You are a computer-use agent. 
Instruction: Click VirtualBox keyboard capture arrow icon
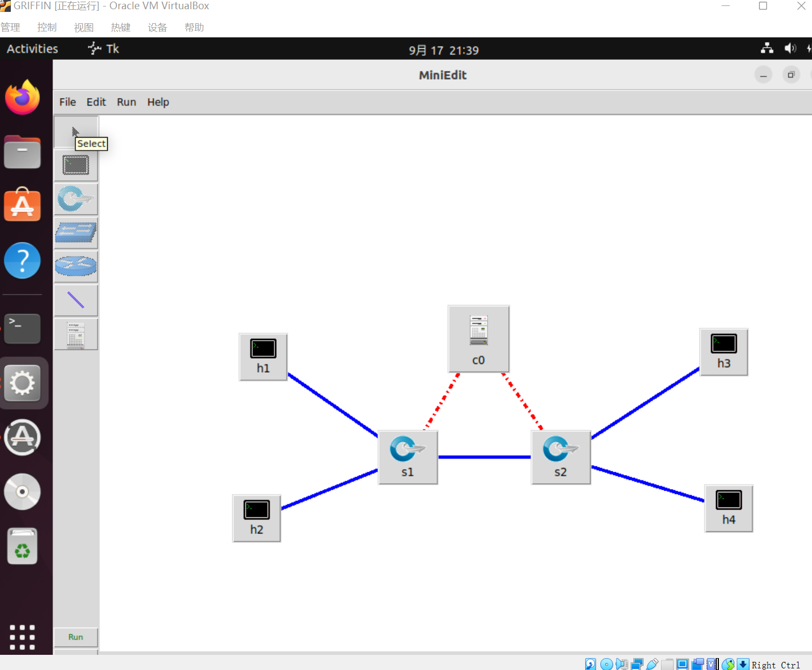(x=743, y=664)
